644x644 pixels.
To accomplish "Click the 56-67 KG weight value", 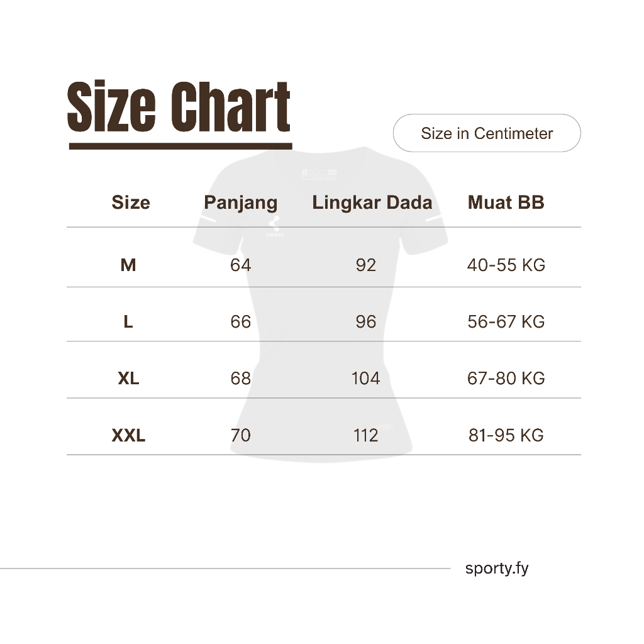I will tap(506, 322).
